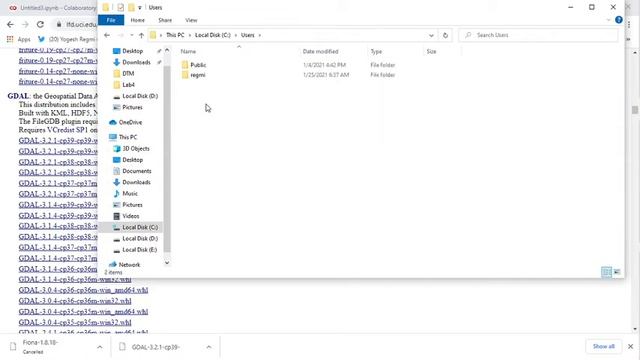
Task: Select Desktop in Quick access
Action: pyautogui.click(x=133, y=51)
